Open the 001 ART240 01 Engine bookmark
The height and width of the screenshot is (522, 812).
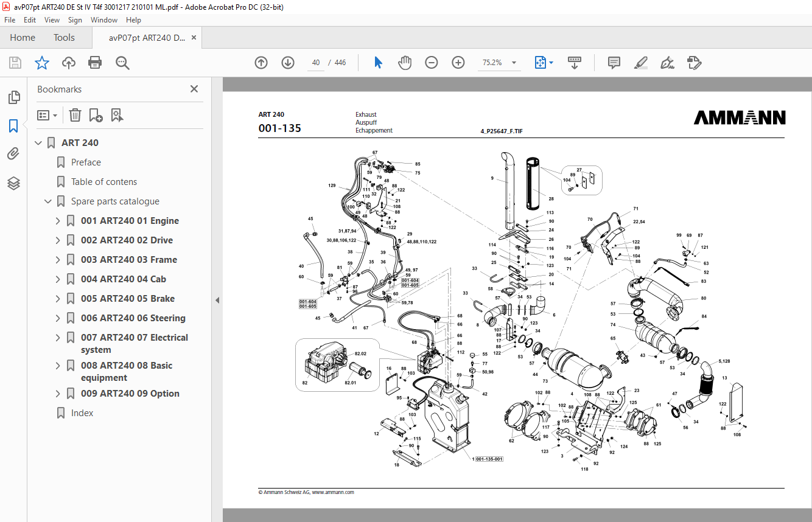click(x=130, y=221)
